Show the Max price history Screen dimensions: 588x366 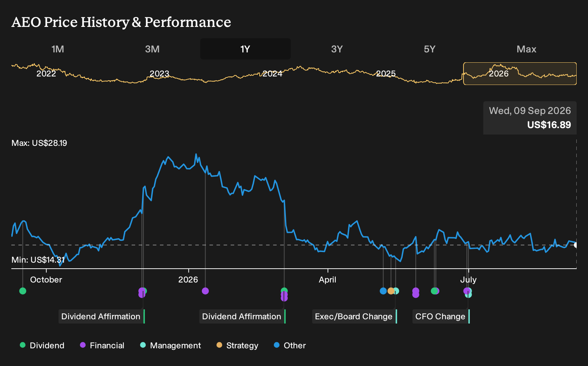click(x=526, y=49)
